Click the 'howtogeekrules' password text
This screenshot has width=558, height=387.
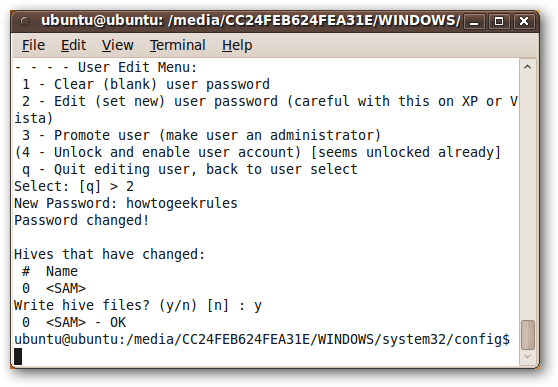(182, 203)
